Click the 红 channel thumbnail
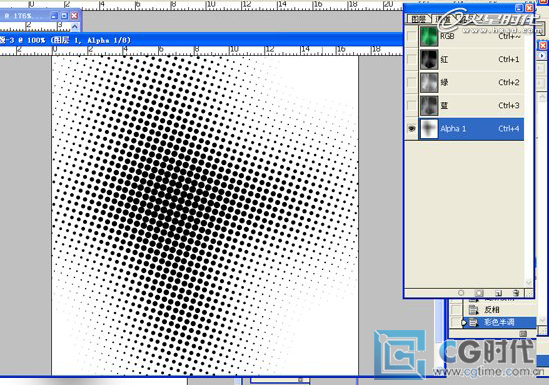This screenshot has width=549, height=385. [429, 59]
